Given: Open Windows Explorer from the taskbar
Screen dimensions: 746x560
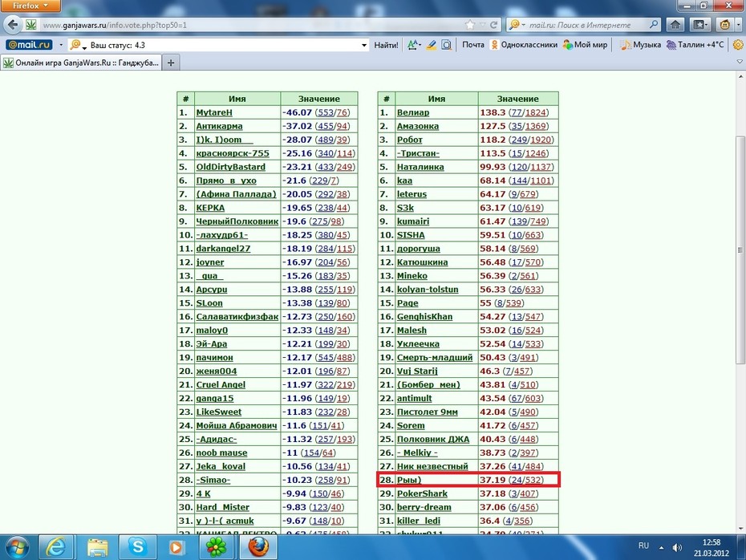Looking at the screenshot, I should point(98,547).
